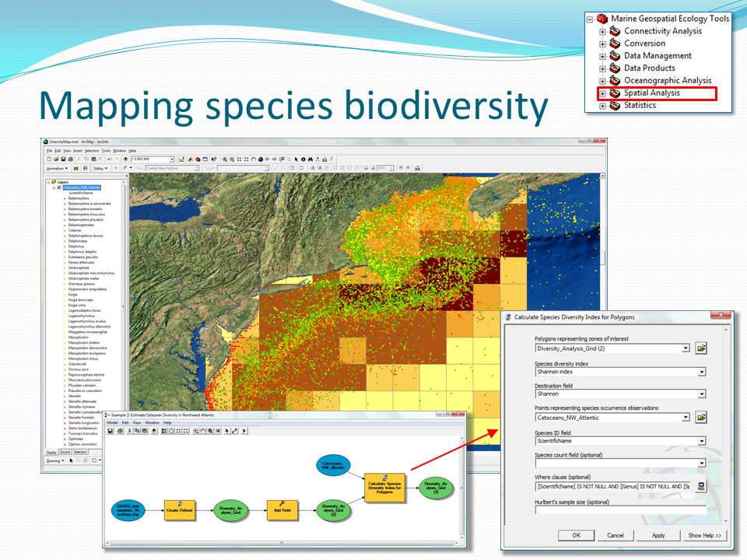
Task: Expand the Data Products toolset
Action: [602, 69]
